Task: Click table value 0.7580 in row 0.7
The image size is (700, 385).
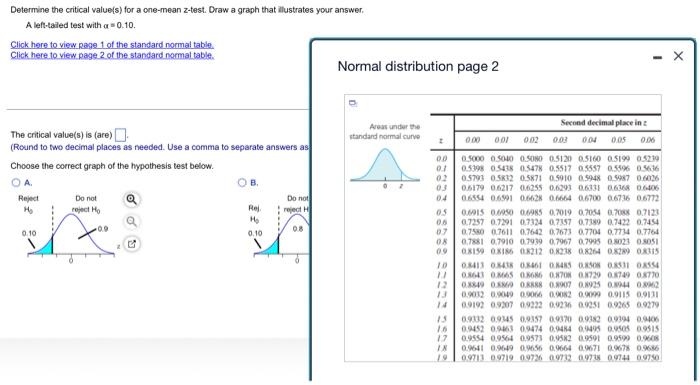Action: 472,232
